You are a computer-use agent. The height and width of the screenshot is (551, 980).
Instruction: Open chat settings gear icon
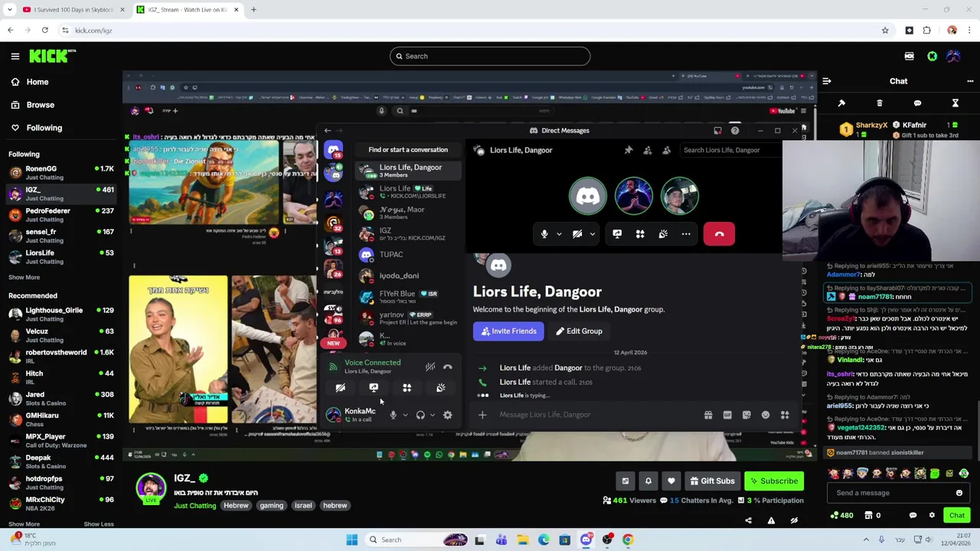tap(932, 515)
